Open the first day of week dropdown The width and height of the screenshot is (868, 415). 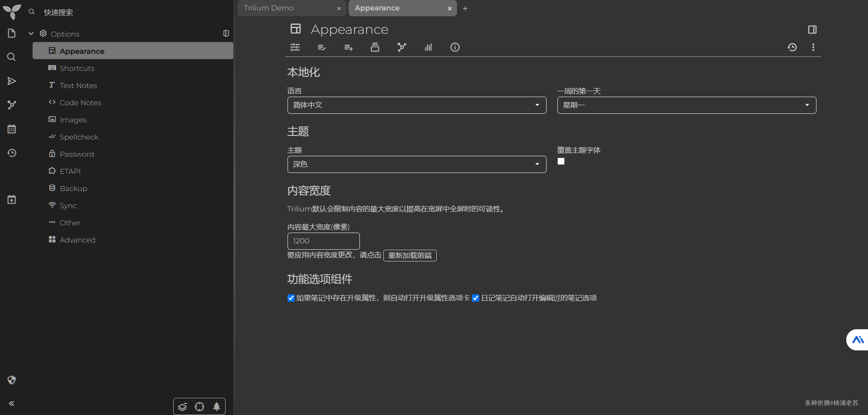click(687, 105)
